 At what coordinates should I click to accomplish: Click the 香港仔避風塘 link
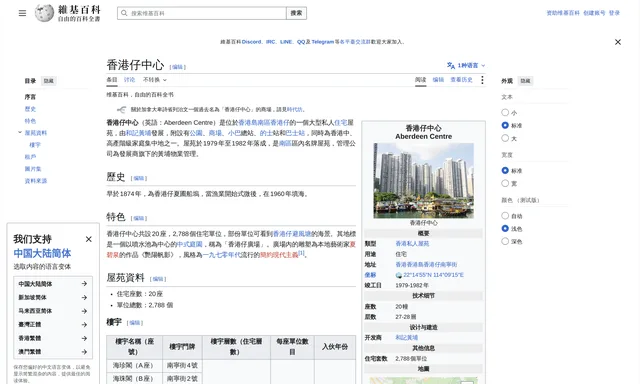pyautogui.click(x=292, y=234)
